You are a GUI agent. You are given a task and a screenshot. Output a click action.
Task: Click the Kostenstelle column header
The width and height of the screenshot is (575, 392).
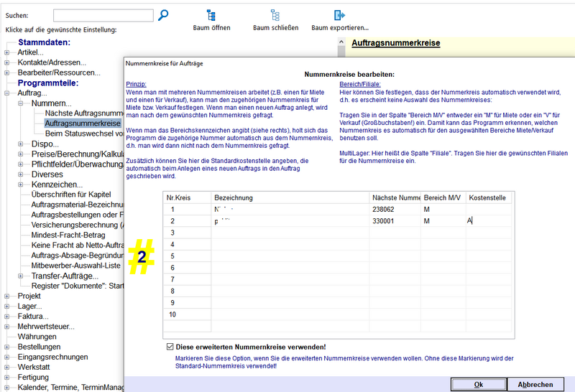(489, 198)
